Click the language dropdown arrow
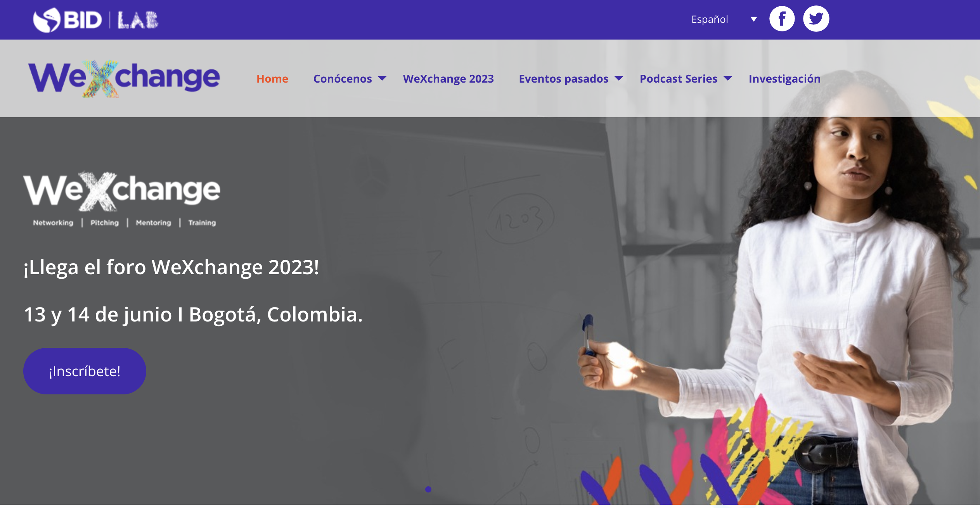This screenshot has width=980, height=508. 753,19
